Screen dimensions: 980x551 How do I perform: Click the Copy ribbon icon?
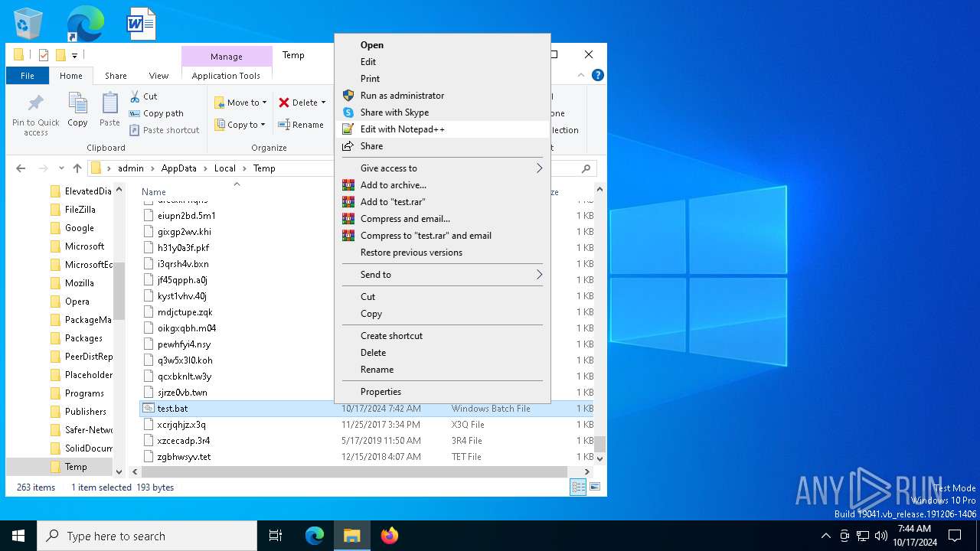pos(77,109)
